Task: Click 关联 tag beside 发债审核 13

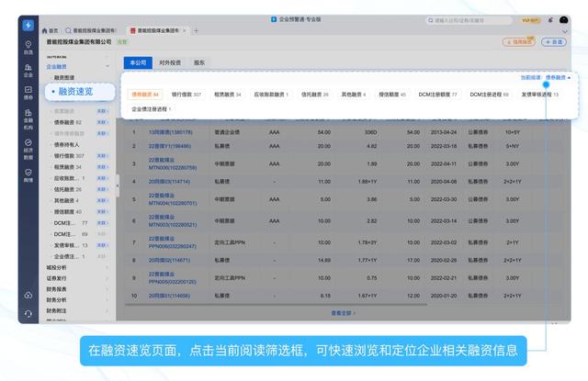Action: point(102,245)
